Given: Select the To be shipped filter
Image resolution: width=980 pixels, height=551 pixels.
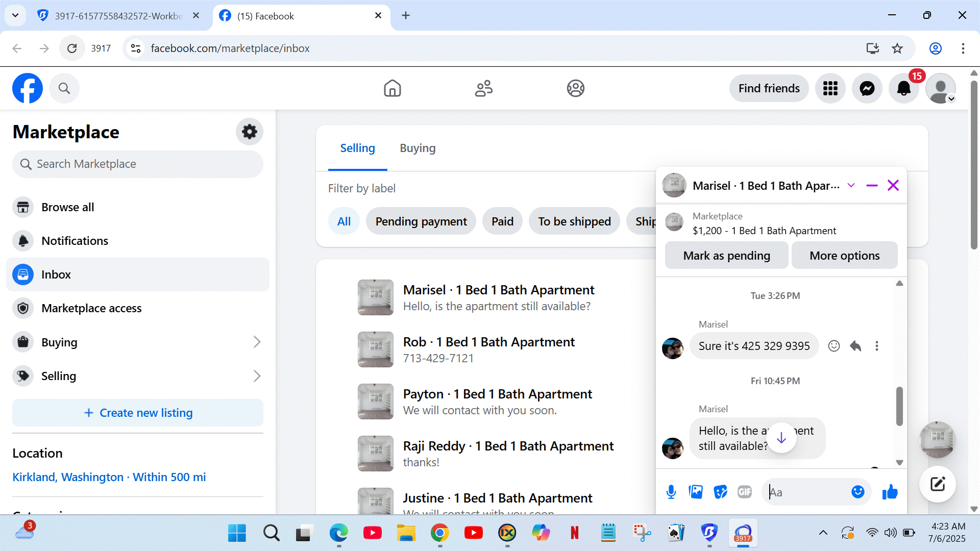Looking at the screenshot, I should click(x=574, y=221).
